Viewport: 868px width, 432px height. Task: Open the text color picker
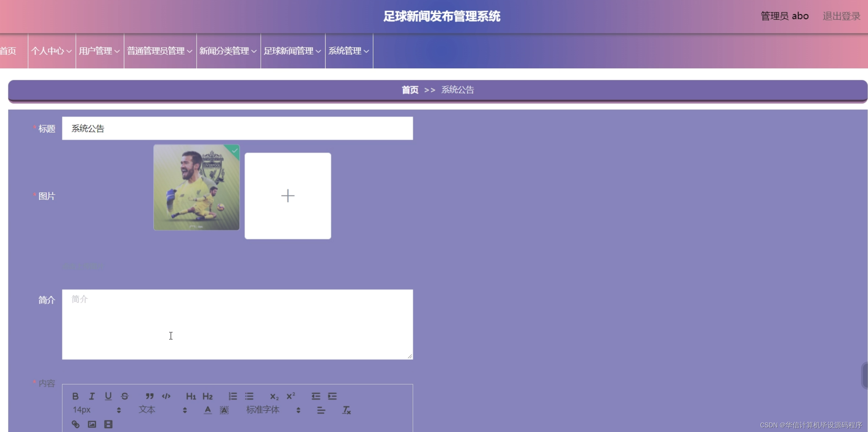point(208,409)
